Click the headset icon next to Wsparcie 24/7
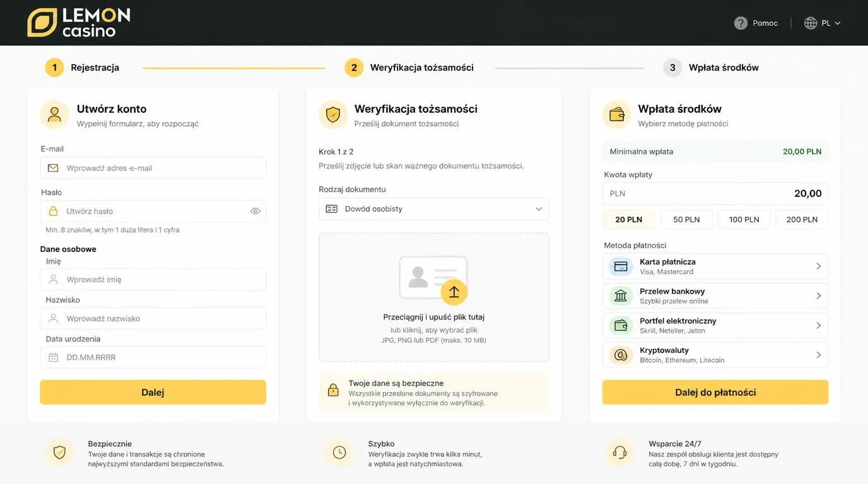 pos(620,452)
